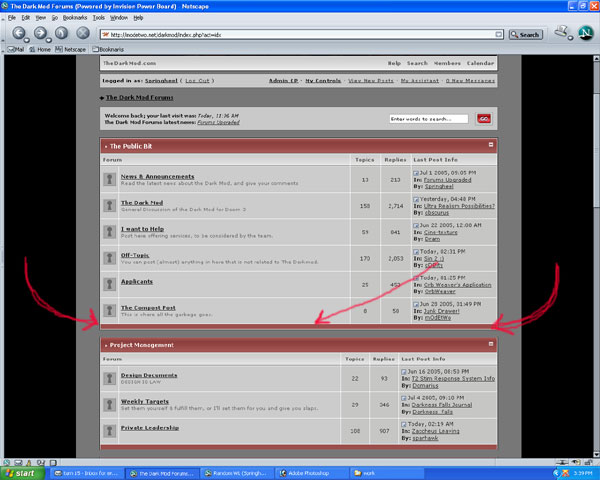Click the News & Announcements forum status icon
Image resolution: width=600 pixels, height=480 pixels.
point(110,179)
